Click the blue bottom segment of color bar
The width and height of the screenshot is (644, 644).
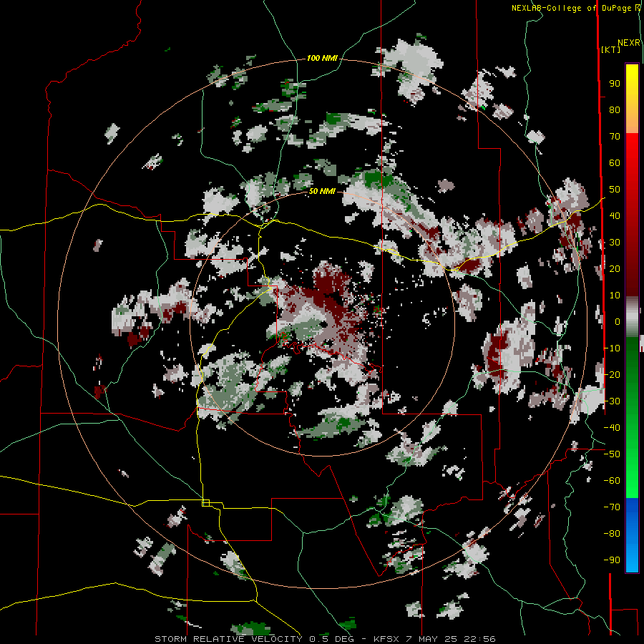coord(632,535)
